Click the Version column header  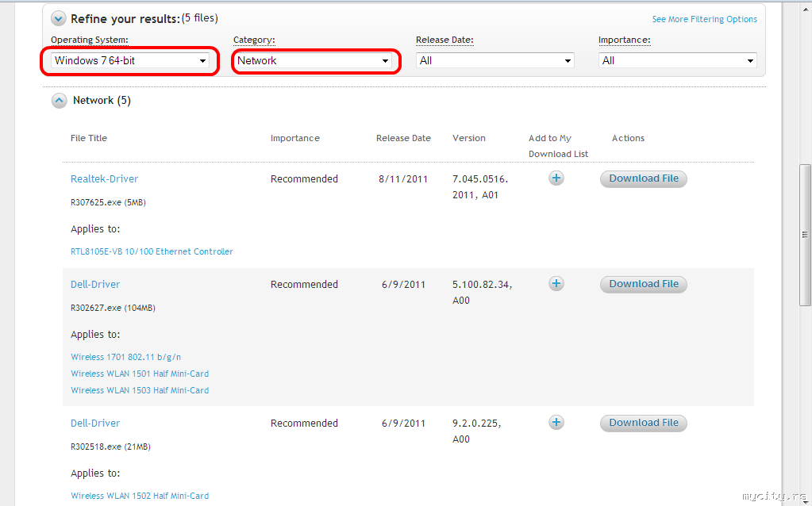(468, 138)
